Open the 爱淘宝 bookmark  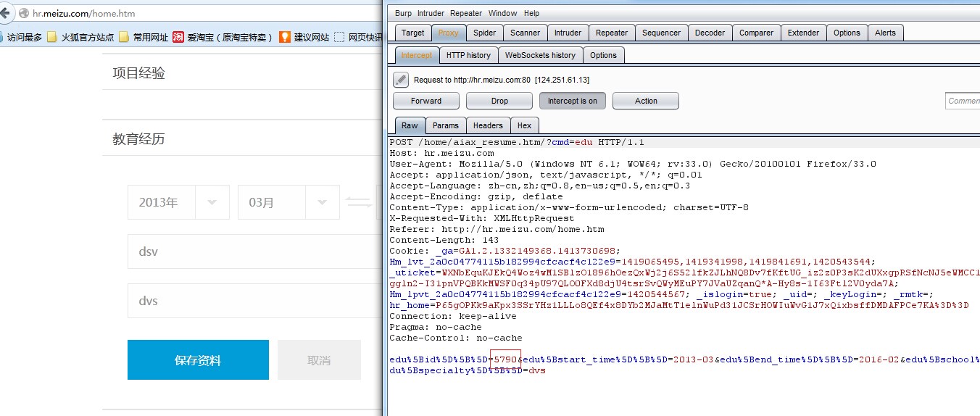(x=223, y=37)
